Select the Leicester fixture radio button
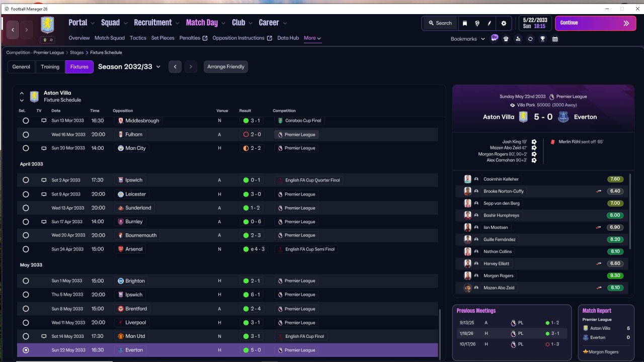The height and width of the screenshot is (362, 644). click(26, 194)
